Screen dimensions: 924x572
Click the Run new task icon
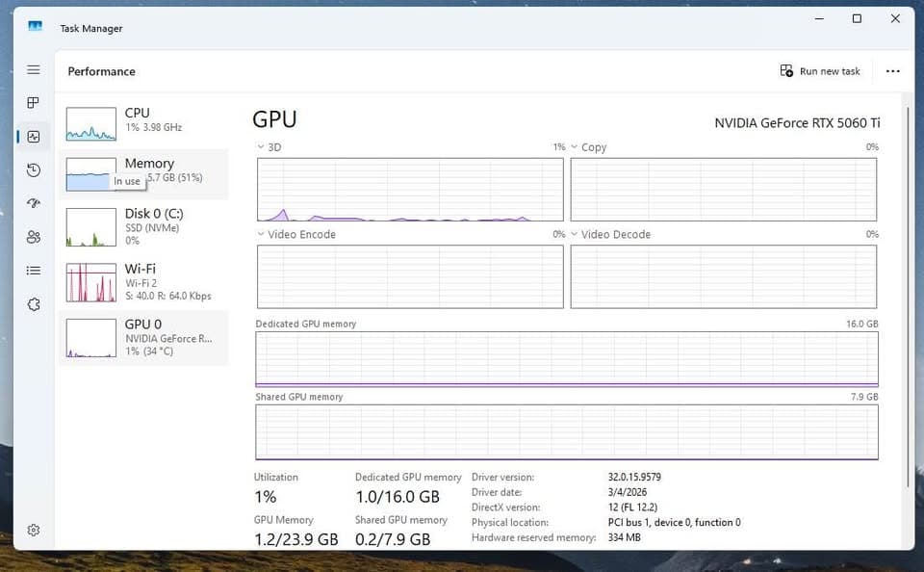(786, 70)
